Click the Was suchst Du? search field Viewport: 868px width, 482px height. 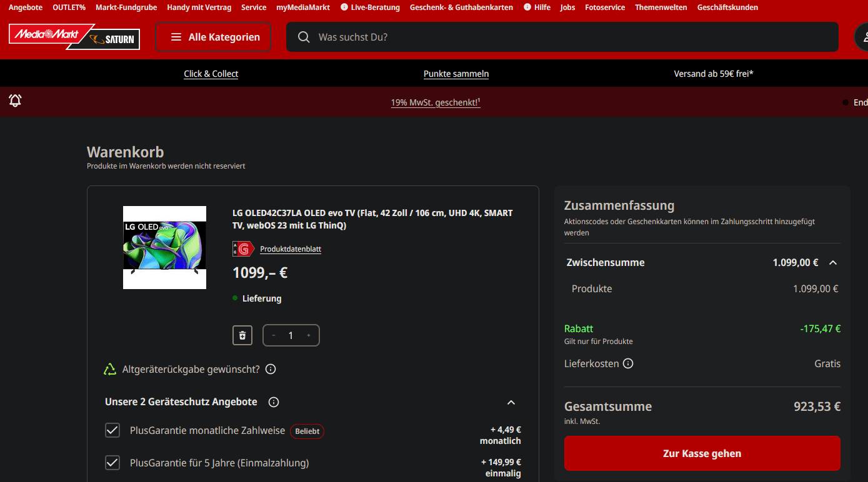pos(562,37)
